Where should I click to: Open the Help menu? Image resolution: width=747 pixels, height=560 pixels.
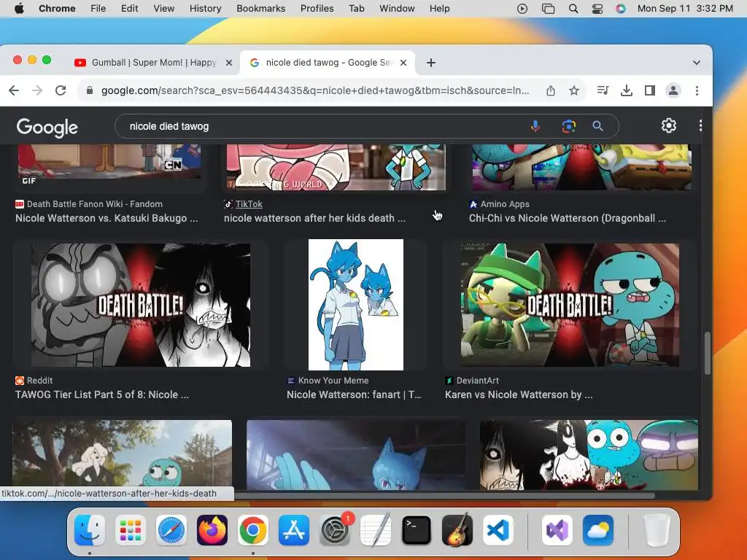pos(439,9)
